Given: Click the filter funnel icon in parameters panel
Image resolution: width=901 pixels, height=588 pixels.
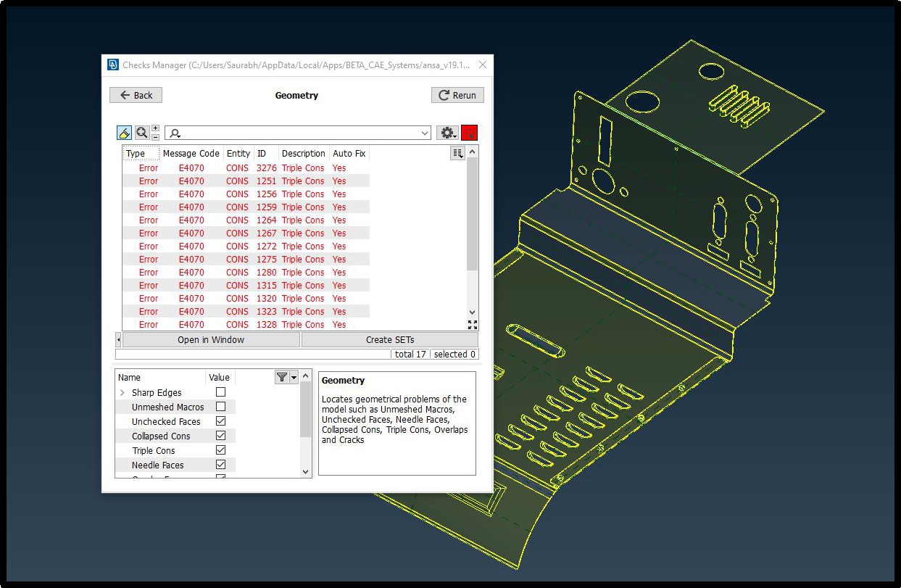Looking at the screenshot, I should pos(281,377).
